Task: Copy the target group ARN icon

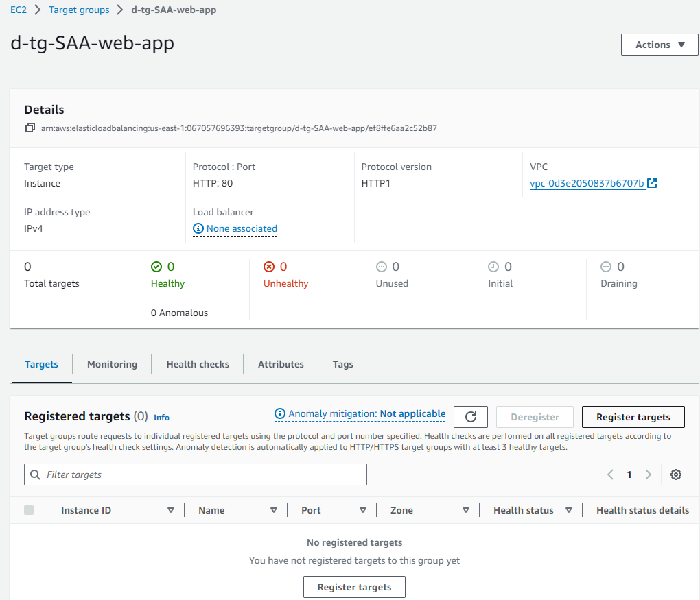Action: (x=30, y=128)
